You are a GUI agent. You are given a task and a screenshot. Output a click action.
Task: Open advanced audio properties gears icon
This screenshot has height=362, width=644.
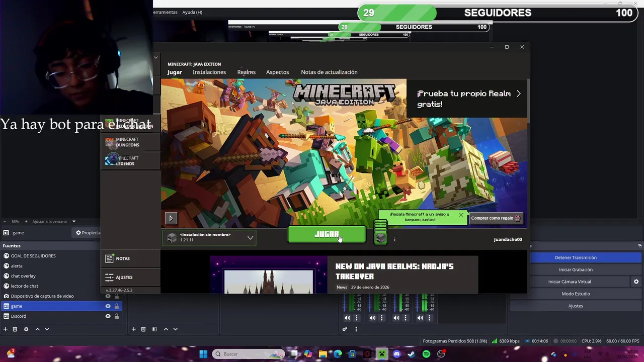[345, 329]
